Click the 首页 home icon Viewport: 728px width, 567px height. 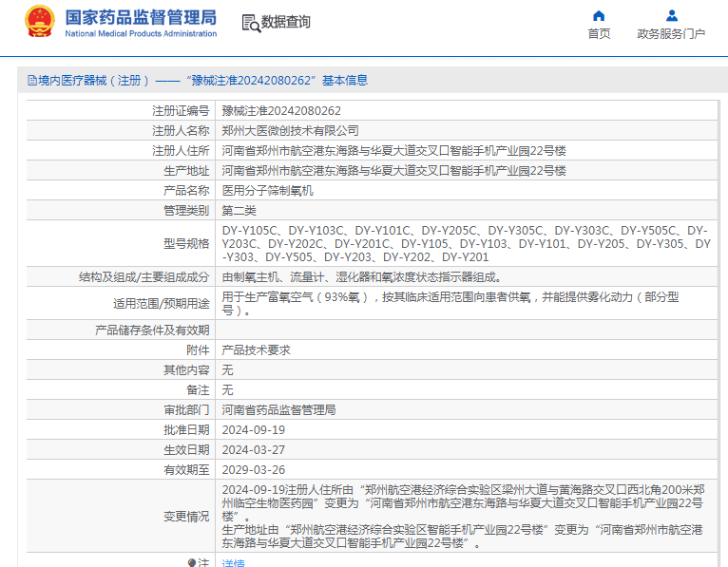599,16
